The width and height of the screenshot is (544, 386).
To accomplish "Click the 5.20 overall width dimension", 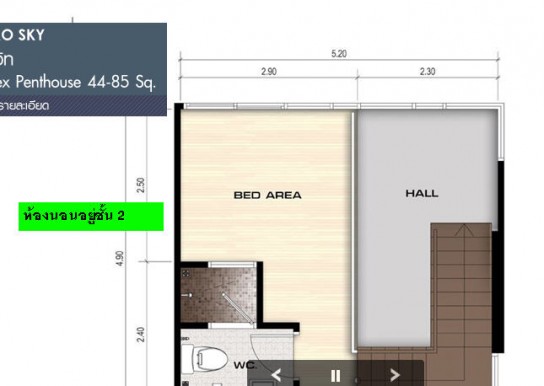I will click(x=339, y=54).
